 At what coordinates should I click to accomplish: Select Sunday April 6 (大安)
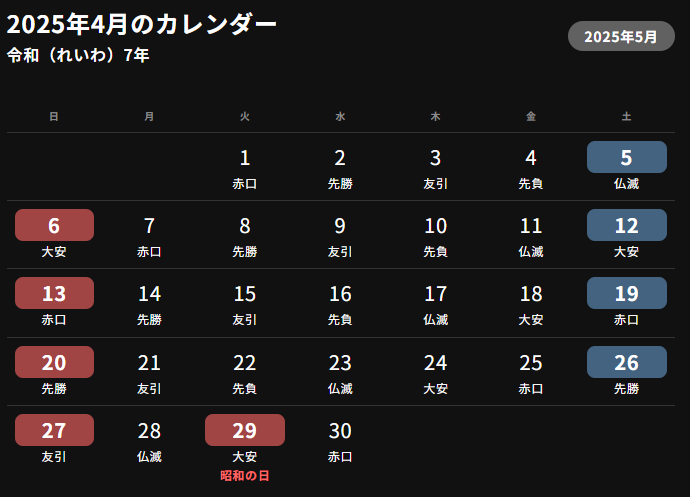(54, 225)
